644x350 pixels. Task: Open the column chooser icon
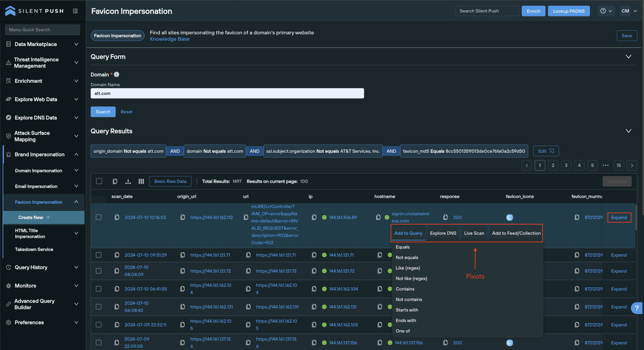[141, 181]
